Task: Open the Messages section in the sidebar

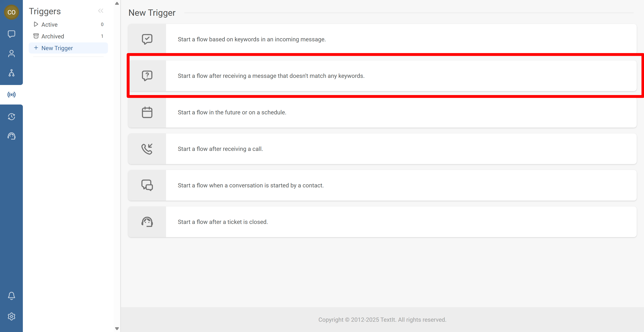Action: tap(12, 34)
